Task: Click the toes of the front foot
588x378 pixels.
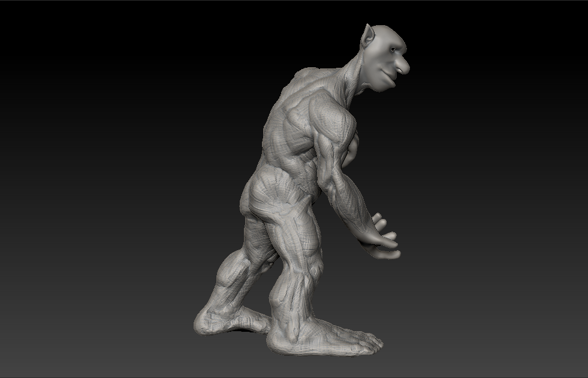Action: 372,342
